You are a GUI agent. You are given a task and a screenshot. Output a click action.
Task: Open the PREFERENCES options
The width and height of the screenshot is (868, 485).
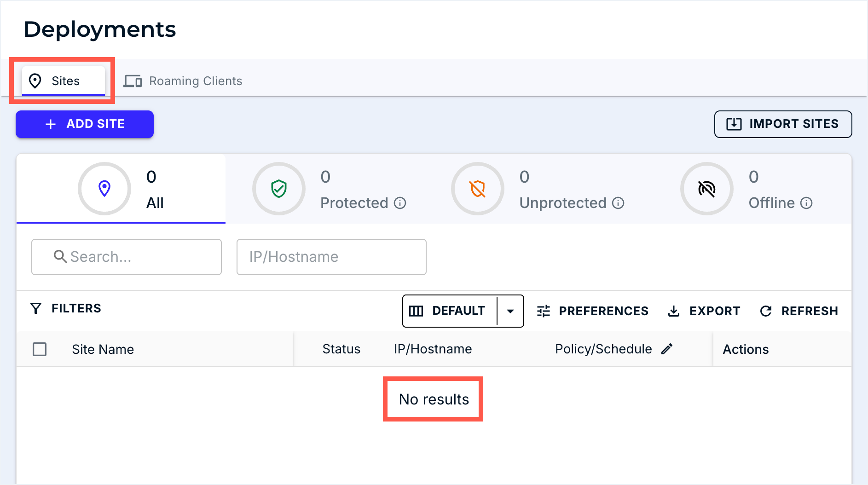pyautogui.click(x=592, y=311)
